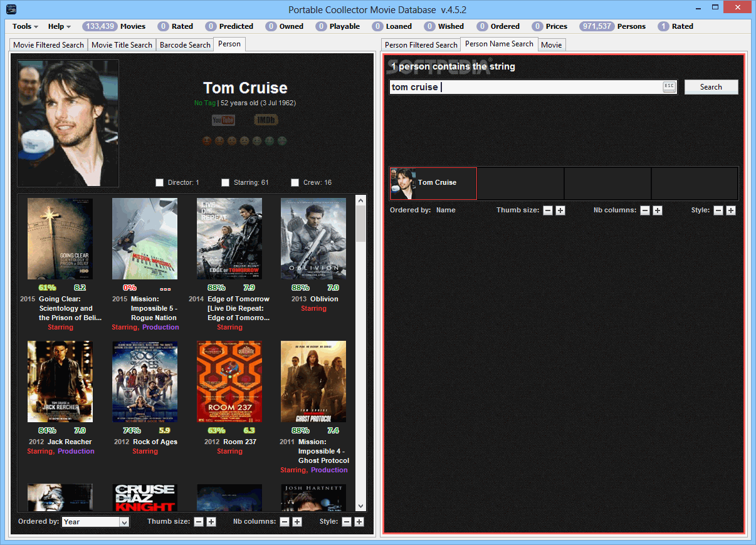The width and height of the screenshot is (756, 545).
Task: Open Tom Cruise's YouTube link icon
Action: tap(223, 120)
